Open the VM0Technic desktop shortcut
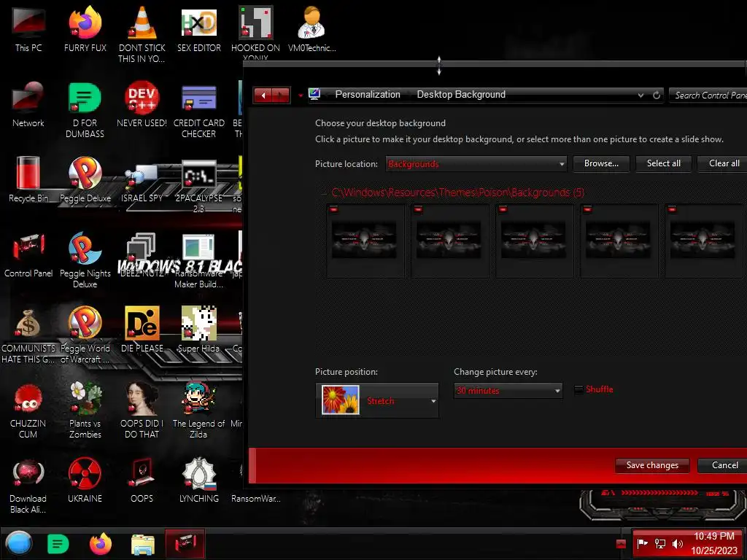747x560 pixels. click(312, 29)
